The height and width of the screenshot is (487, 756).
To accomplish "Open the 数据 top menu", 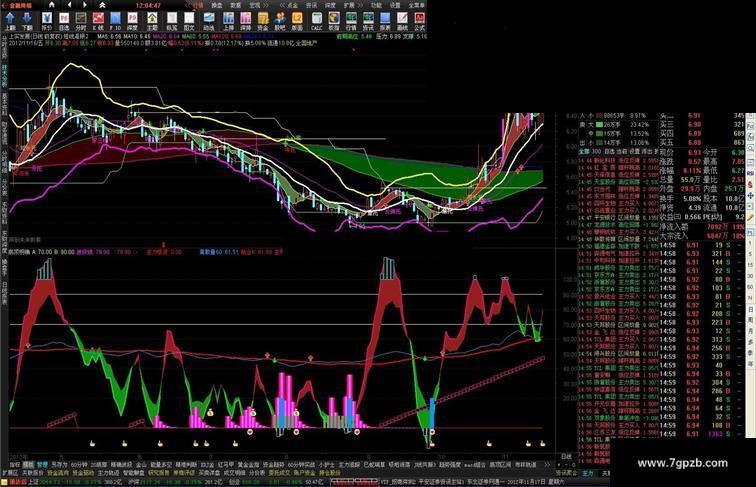I will [235, 5].
